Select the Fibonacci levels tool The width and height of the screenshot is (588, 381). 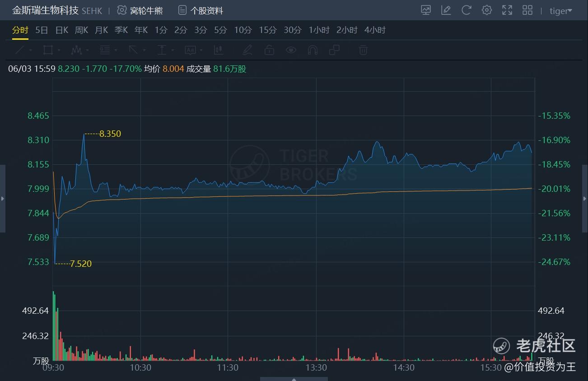pyautogui.click(x=105, y=50)
